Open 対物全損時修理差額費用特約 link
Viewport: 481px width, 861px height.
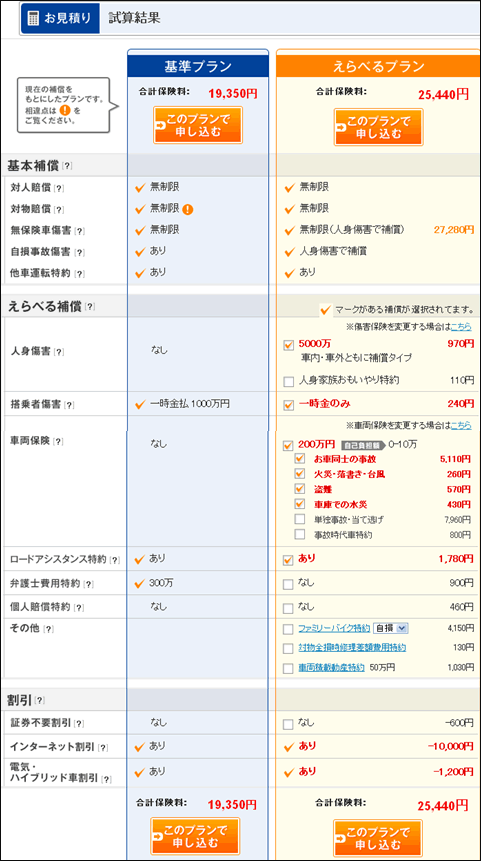click(x=352, y=648)
